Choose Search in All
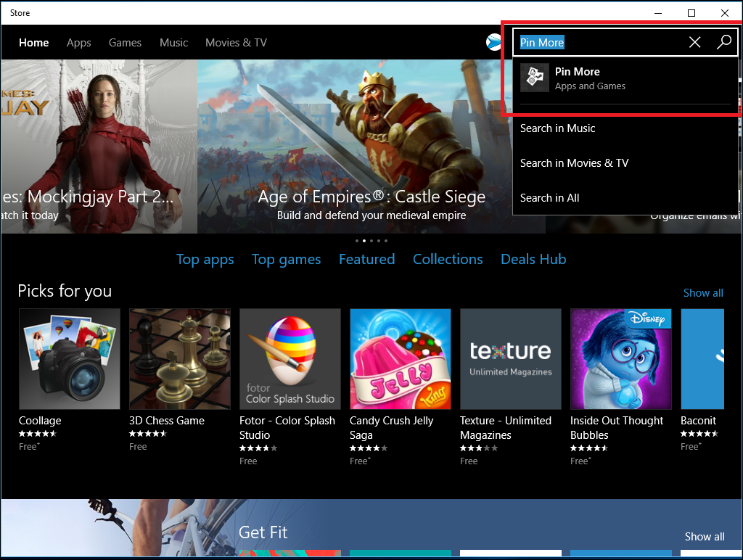Viewport: 743px width, 560px height. pyautogui.click(x=550, y=198)
